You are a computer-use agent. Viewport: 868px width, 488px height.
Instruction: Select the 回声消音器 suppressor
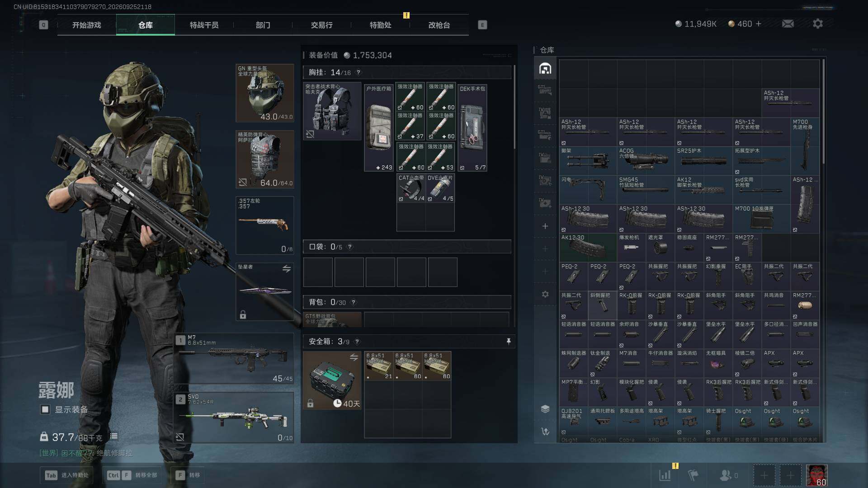click(805, 334)
